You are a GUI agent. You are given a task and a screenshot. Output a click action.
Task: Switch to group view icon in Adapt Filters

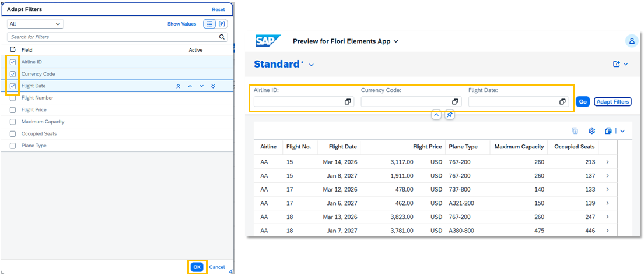(x=222, y=24)
